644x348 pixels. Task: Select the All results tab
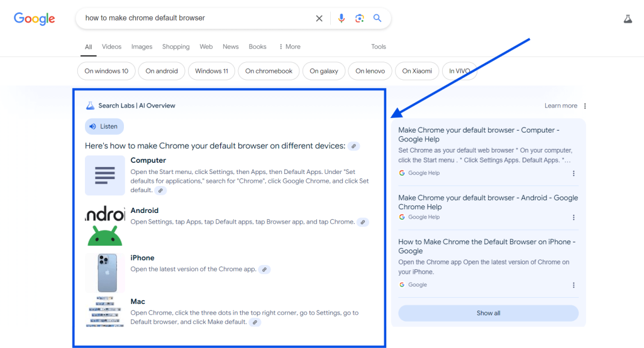tap(88, 46)
